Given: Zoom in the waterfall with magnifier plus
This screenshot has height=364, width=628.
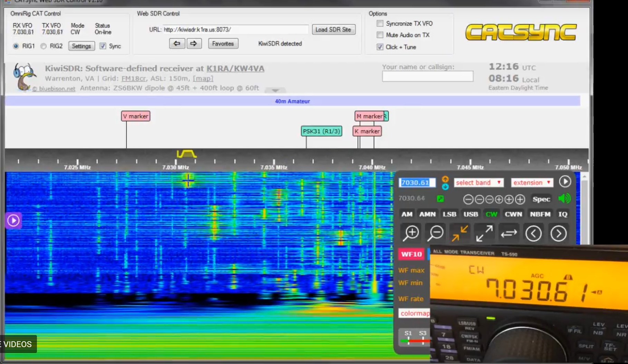Looking at the screenshot, I should coord(411,233).
